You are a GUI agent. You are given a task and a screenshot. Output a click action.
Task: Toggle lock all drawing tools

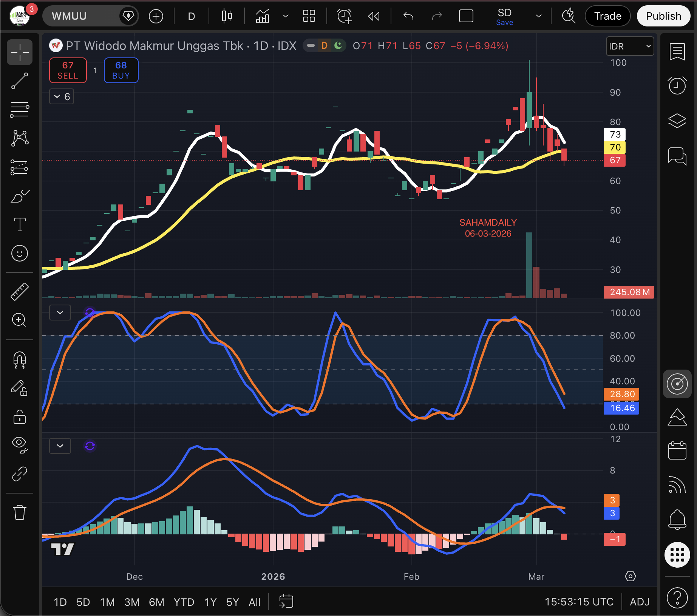pyautogui.click(x=20, y=417)
